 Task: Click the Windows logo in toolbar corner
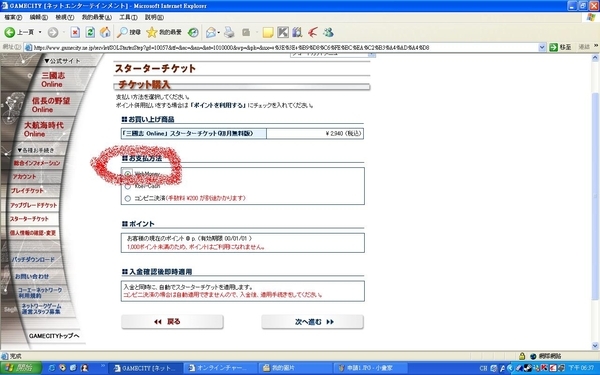tap(591, 17)
